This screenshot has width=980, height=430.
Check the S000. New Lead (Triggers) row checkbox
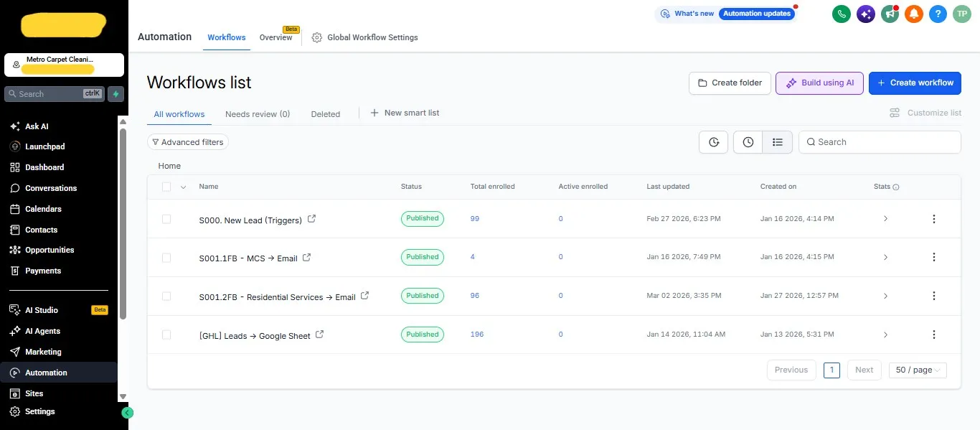click(x=166, y=219)
